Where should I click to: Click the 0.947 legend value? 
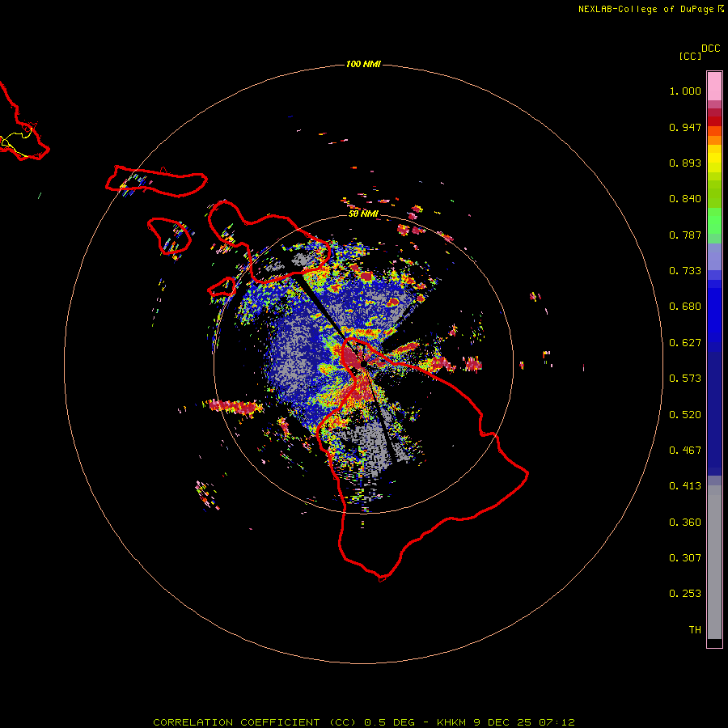coord(685,127)
